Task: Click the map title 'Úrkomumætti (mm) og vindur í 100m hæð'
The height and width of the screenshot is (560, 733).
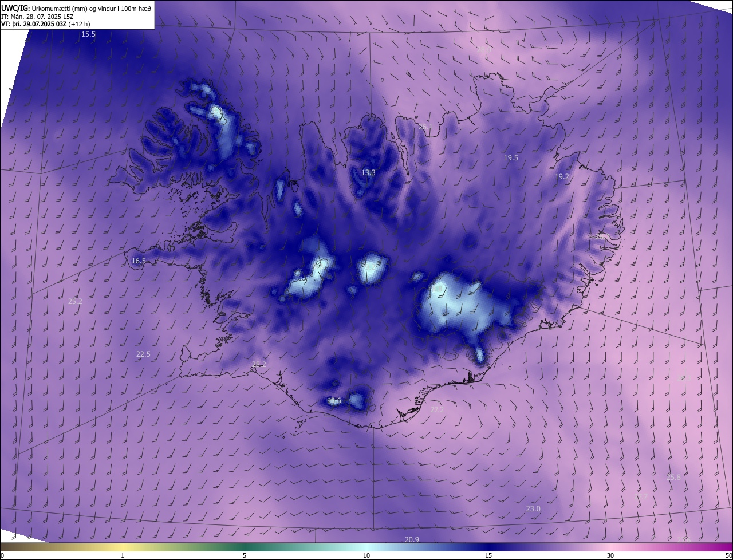Action: pos(92,8)
